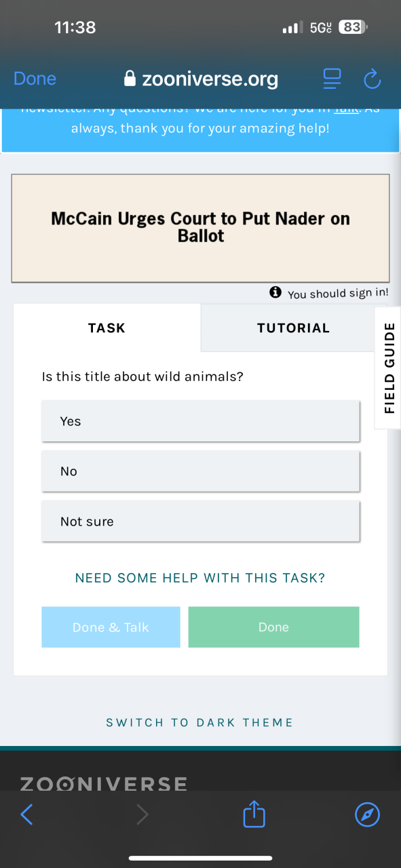Switch to the Tutorial tab
Image resolution: width=401 pixels, height=868 pixels.
coord(293,328)
